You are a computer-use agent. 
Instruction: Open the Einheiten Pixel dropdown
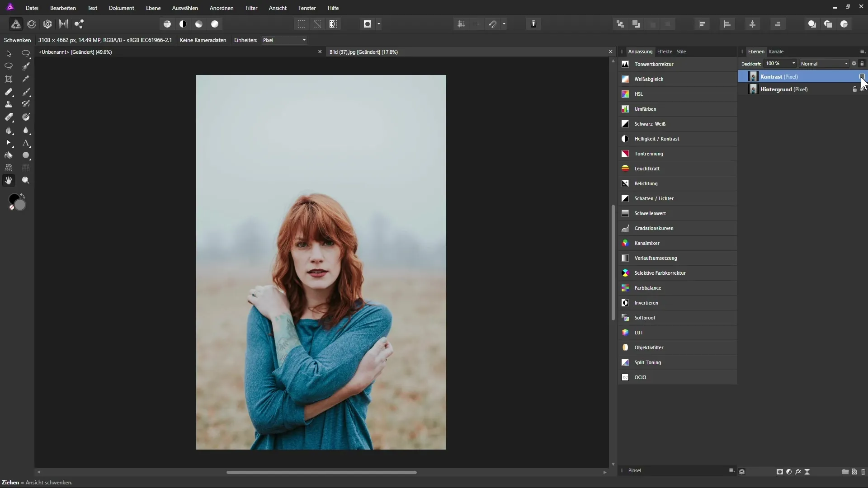pyautogui.click(x=284, y=40)
